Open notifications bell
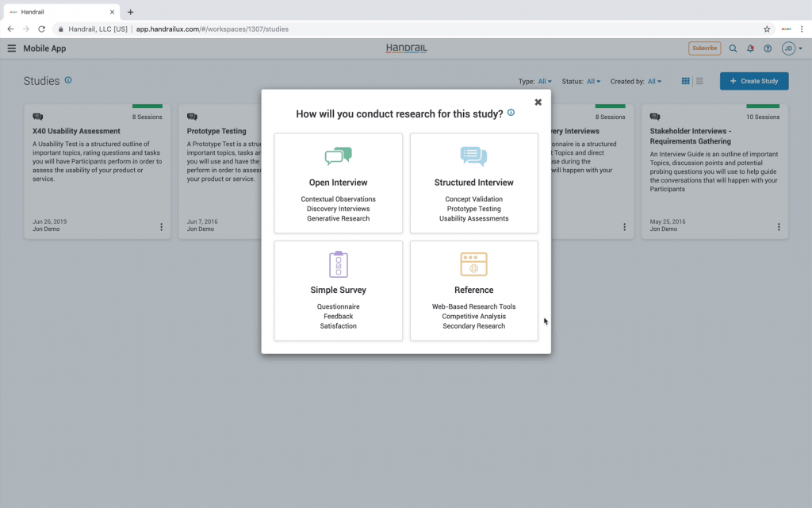Viewport: 812px width, 508px height. pyautogui.click(x=750, y=48)
